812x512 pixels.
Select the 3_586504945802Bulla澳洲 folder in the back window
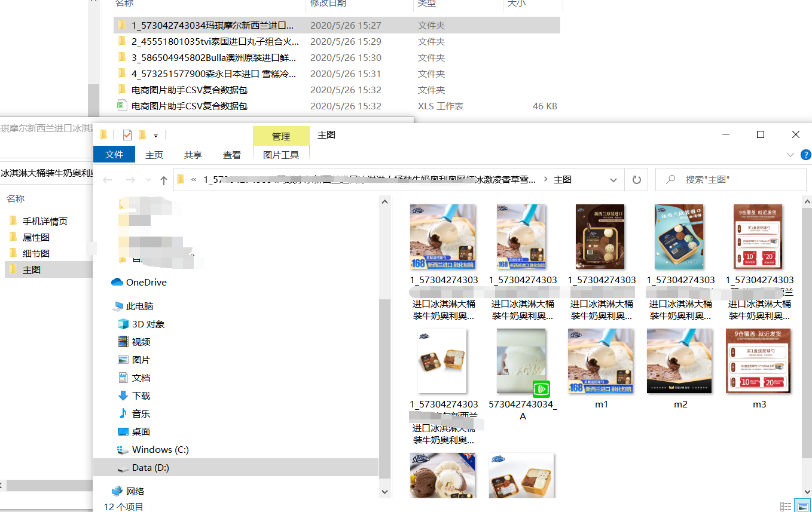[x=337, y=57]
